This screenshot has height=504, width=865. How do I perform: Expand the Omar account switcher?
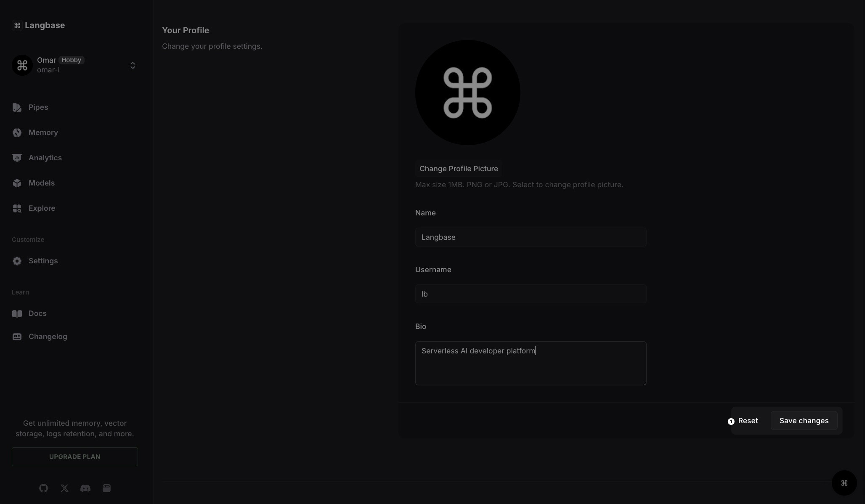(x=132, y=65)
